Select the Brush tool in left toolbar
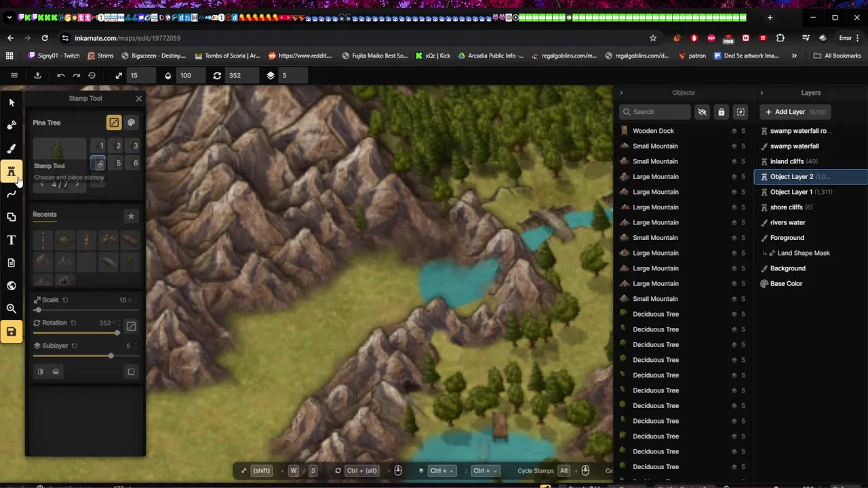The image size is (868, 488). tap(12, 148)
